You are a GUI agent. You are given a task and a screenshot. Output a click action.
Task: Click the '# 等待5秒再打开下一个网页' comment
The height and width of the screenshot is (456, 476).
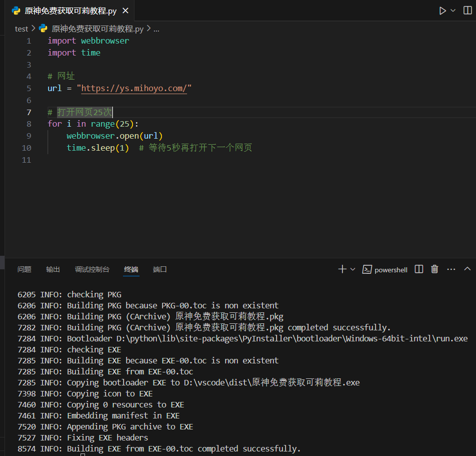click(x=195, y=148)
